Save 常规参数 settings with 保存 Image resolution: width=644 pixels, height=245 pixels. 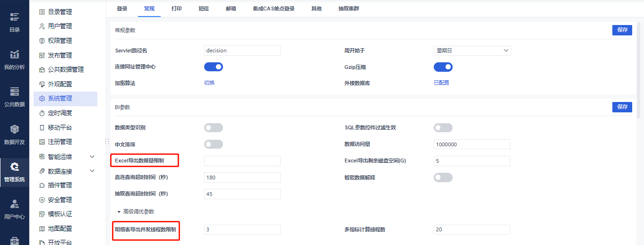(x=622, y=30)
